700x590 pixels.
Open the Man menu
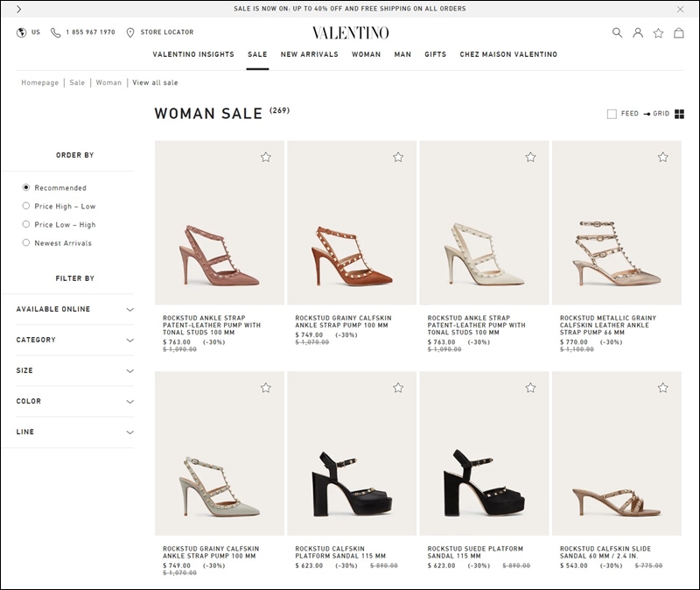[x=402, y=54]
